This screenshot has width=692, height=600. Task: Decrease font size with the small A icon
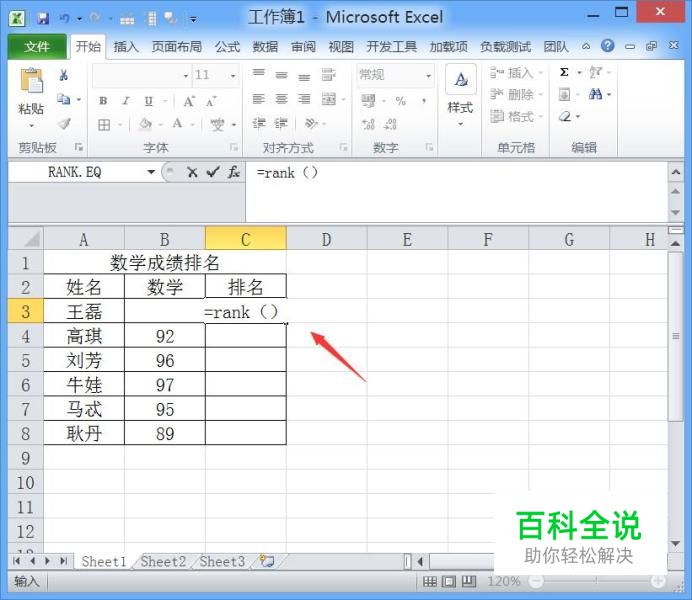point(211,102)
